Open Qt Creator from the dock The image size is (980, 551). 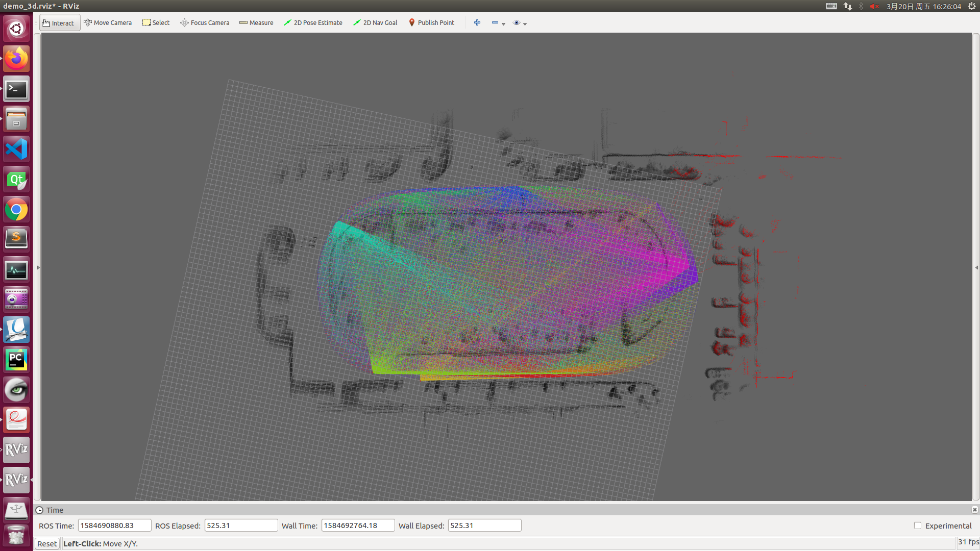[16, 180]
